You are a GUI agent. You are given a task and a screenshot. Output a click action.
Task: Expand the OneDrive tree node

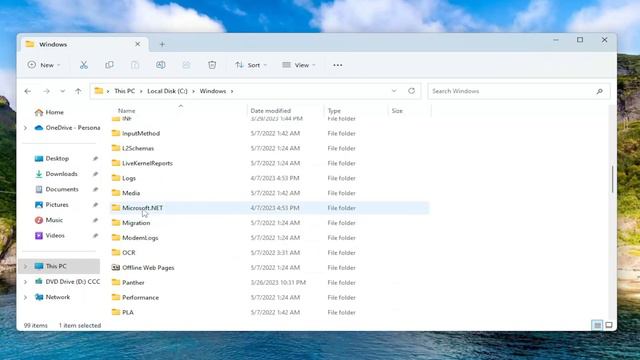(25, 128)
